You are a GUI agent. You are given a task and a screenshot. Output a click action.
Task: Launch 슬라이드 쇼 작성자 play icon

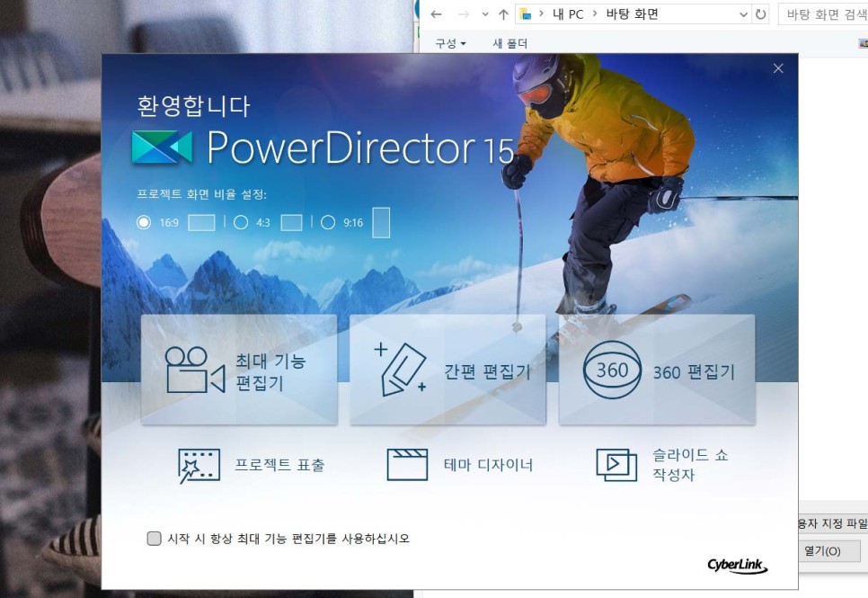pos(616,465)
